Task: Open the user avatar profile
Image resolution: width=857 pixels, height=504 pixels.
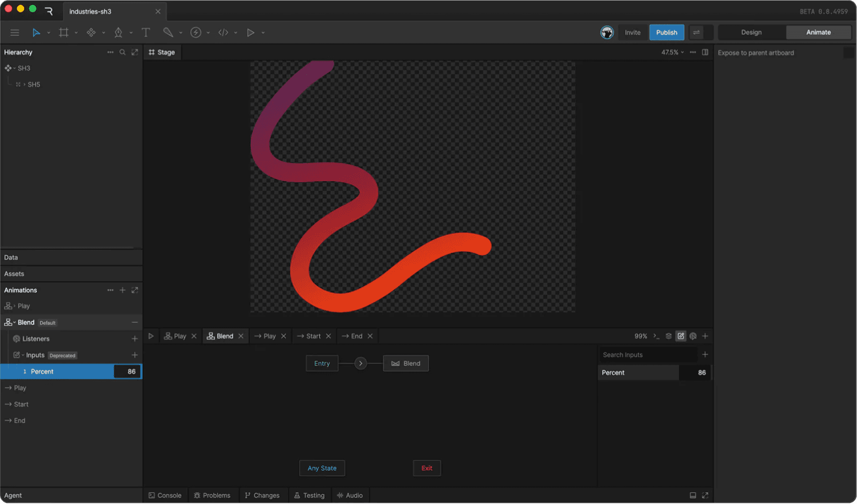Action: click(607, 33)
